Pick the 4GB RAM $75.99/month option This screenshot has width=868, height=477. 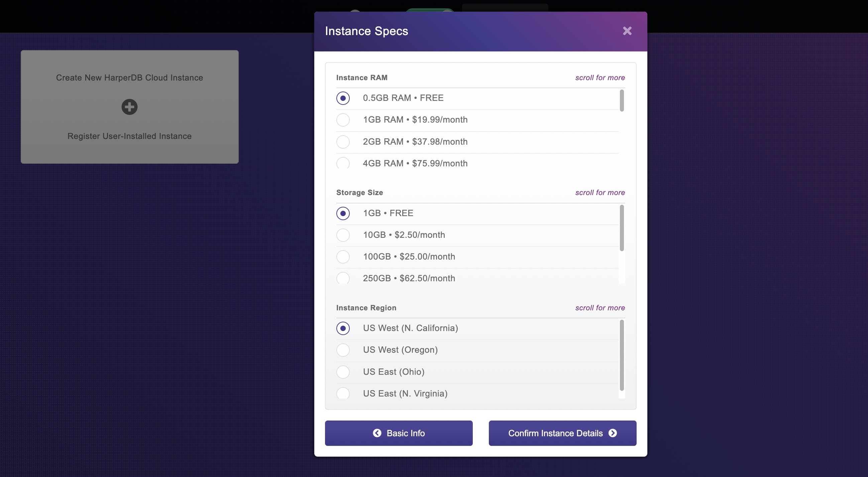click(343, 163)
